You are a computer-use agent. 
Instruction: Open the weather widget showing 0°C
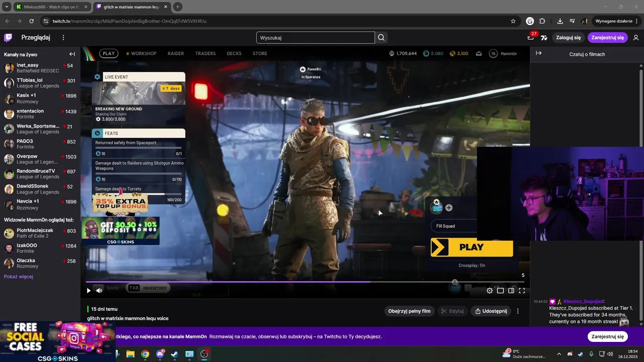coord(524,354)
